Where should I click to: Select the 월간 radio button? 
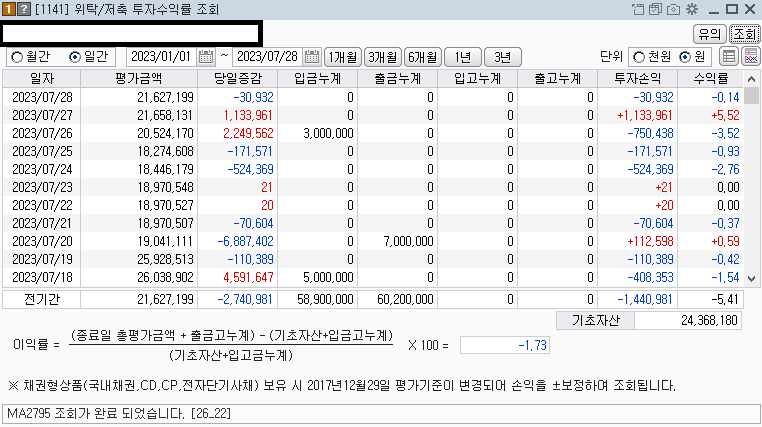(17, 57)
